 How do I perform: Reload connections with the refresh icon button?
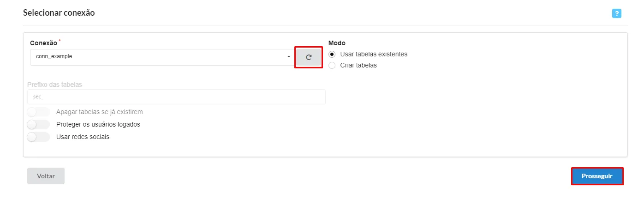[x=309, y=57]
